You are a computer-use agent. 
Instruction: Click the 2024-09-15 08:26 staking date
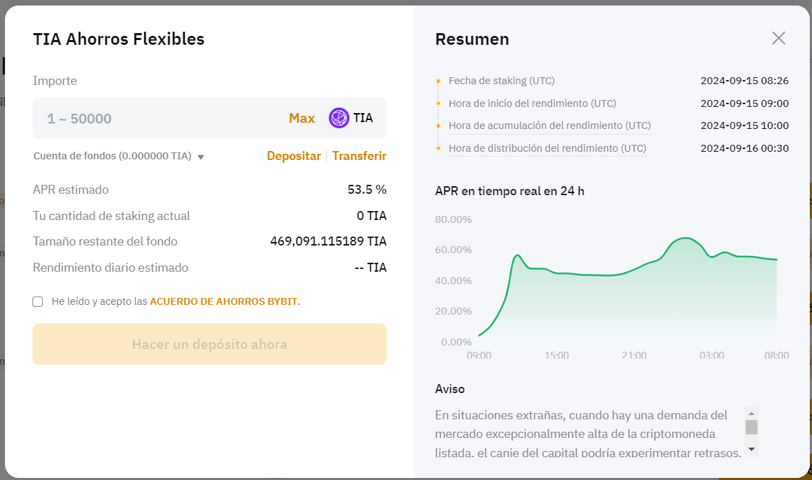tap(745, 81)
